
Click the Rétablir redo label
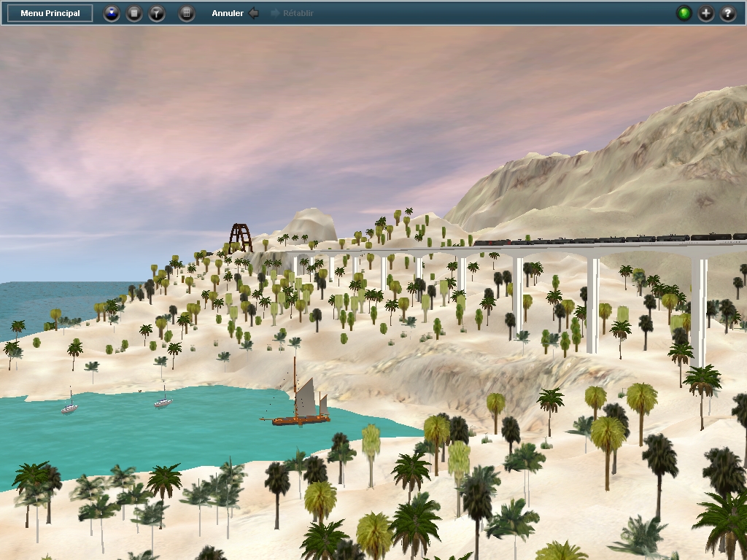[298, 13]
